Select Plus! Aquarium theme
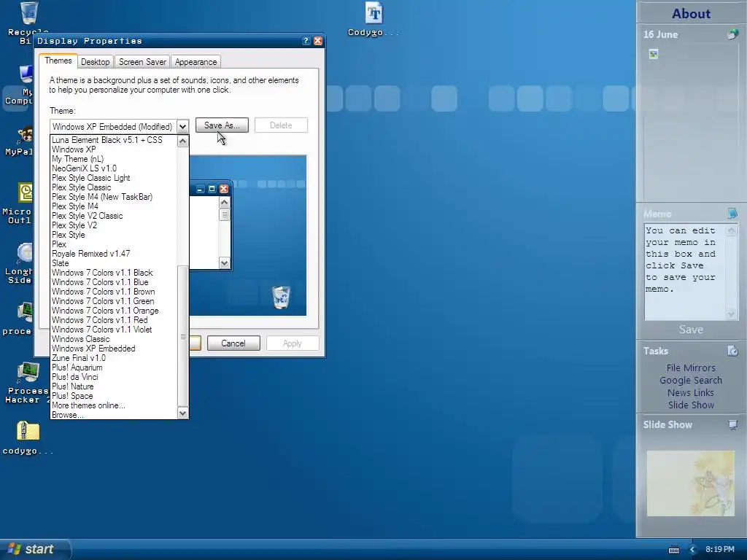The image size is (747, 560). coord(113,367)
